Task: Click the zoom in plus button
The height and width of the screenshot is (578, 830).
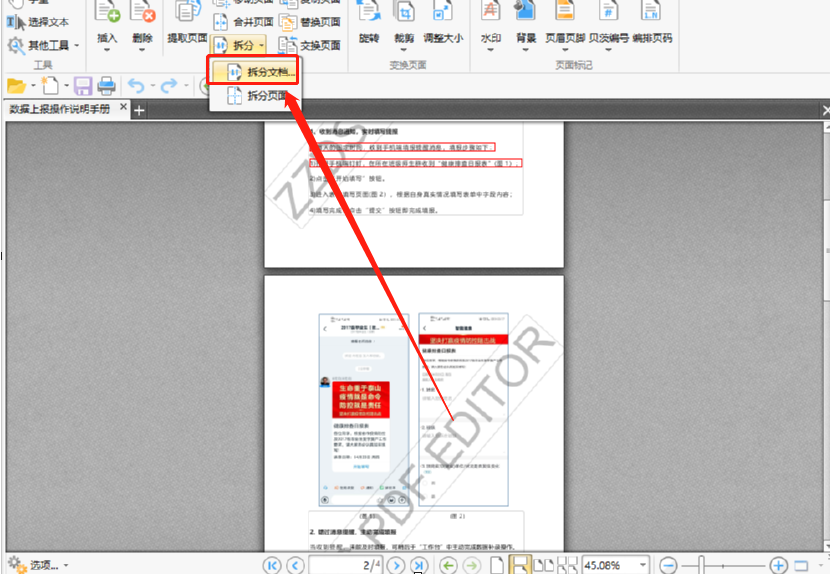Action: click(778, 565)
